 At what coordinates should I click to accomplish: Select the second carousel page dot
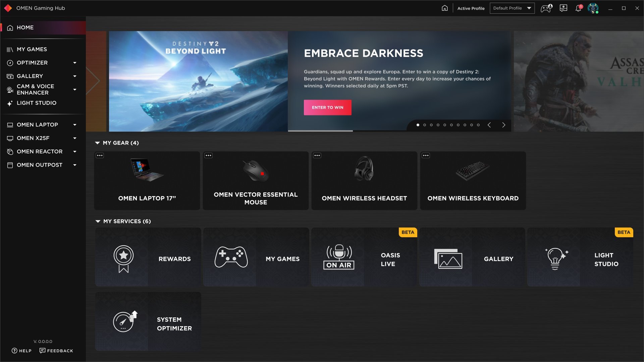tap(425, 125)
